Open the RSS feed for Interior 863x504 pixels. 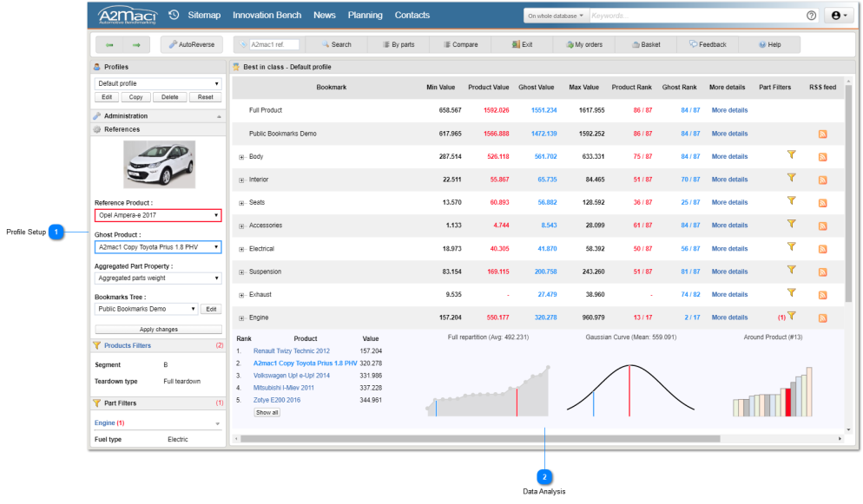(823, 180)
